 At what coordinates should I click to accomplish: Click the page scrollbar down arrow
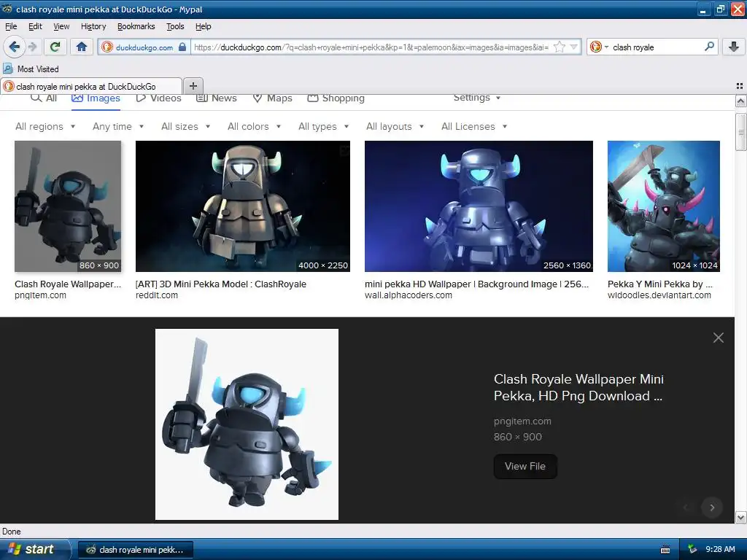click(x=740, y=518)
